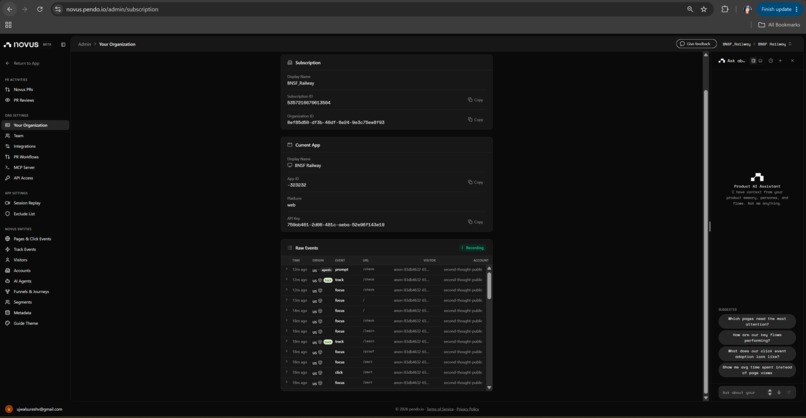Open the All Bookmarks folder
806x418 pixels.
[x=779, y=25]
